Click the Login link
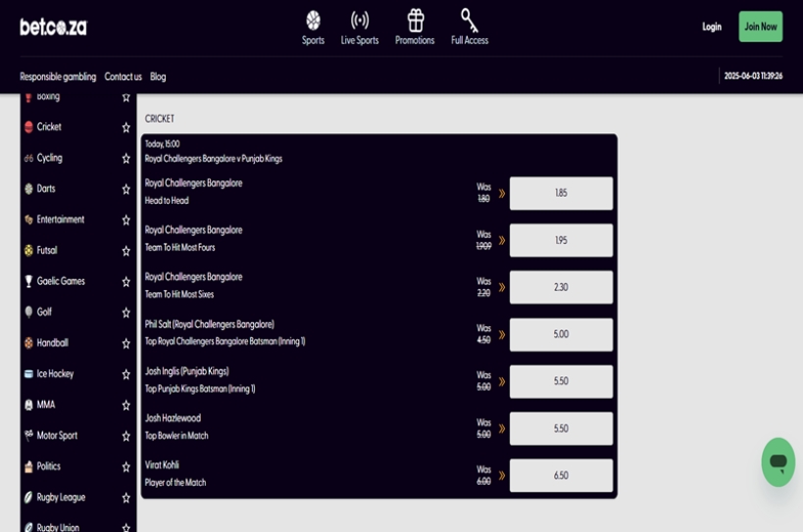 click(x=712, y=26)
